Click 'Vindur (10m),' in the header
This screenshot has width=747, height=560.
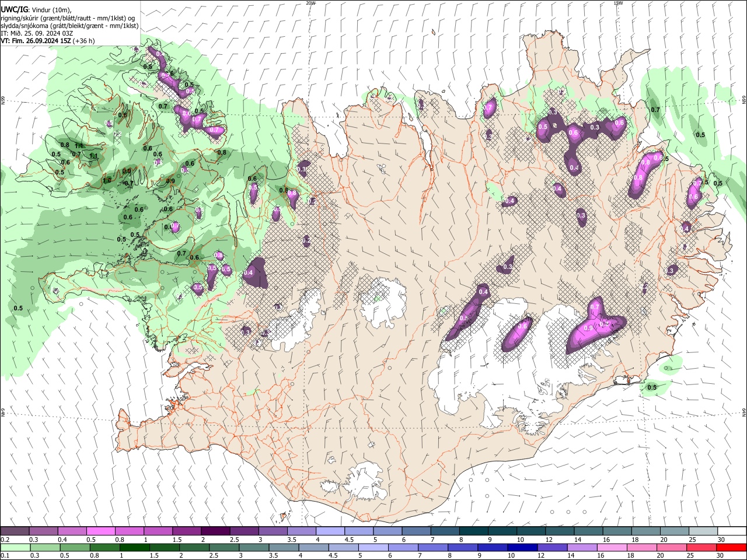51,10
